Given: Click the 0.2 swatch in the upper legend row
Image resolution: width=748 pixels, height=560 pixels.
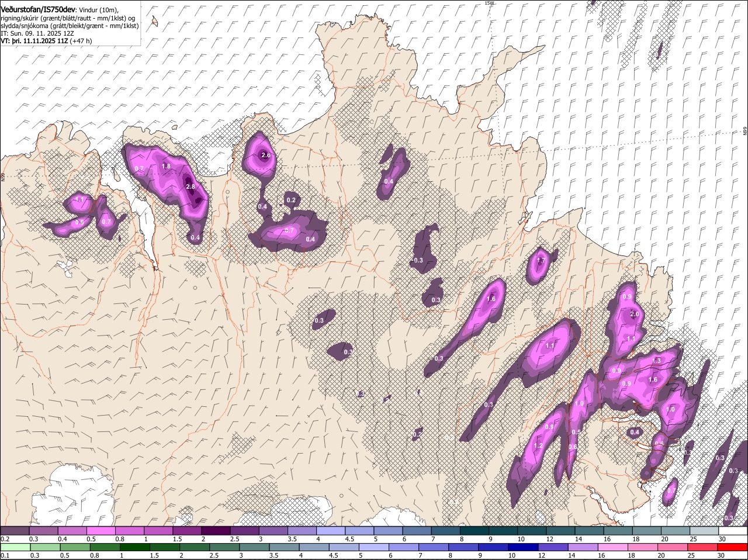Looking at the screenshot, I should [15, 531].
